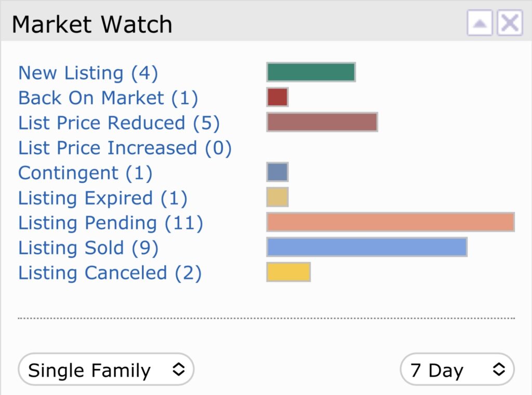
Task: View List Price Reduced (5) listings
Action: (119, 122)
